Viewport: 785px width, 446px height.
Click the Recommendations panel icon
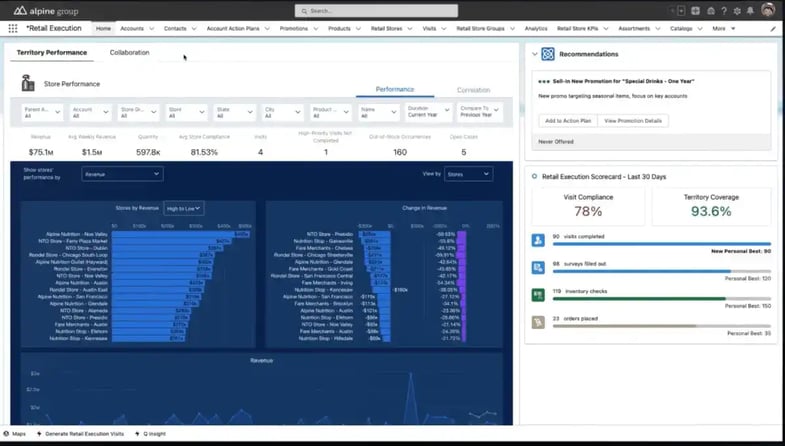(x=548, y=54)
